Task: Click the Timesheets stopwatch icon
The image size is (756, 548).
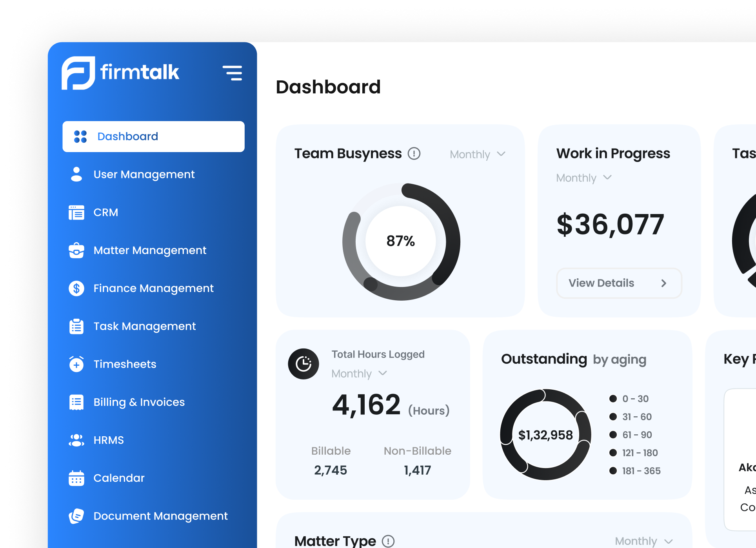Action: (x=76, y=364)
